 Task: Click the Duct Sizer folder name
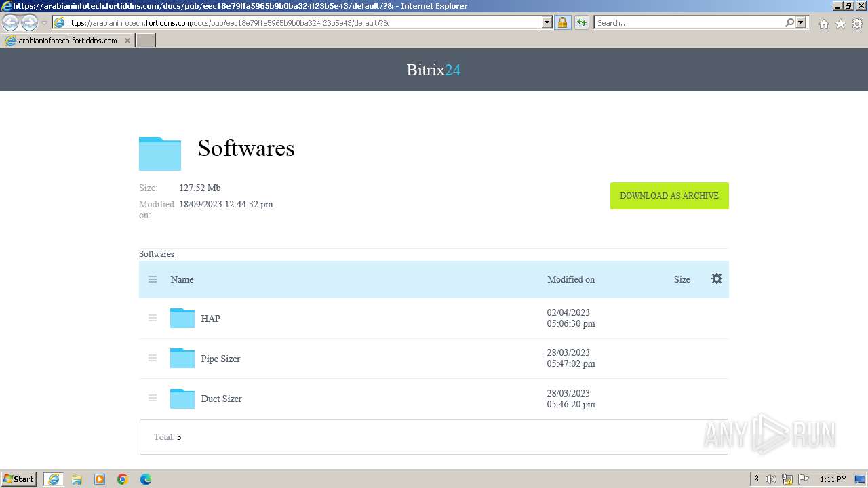[x=221, y=399]
